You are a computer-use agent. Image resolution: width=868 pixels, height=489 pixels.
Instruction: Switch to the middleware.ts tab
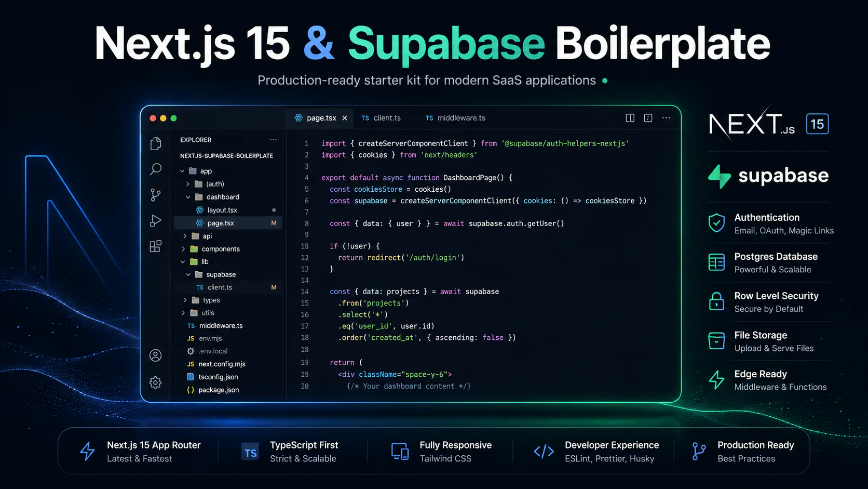[455, 118]
